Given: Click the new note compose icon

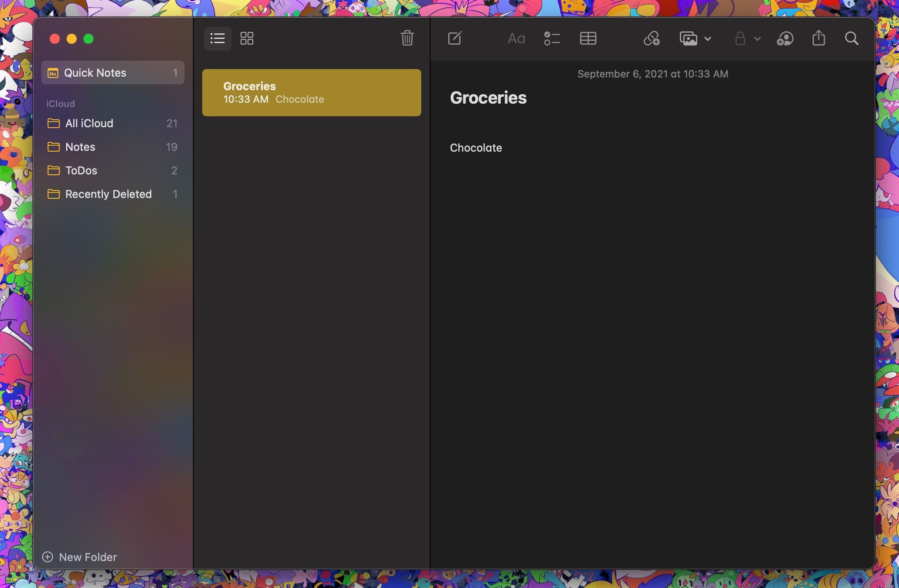Looking at the screenshot, I should point(455,38).
